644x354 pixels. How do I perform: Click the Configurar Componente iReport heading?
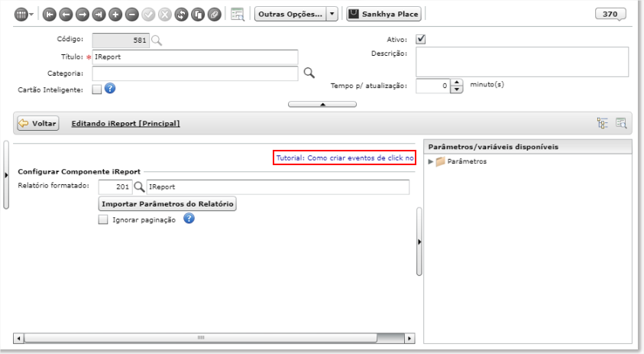click(79, 172)
